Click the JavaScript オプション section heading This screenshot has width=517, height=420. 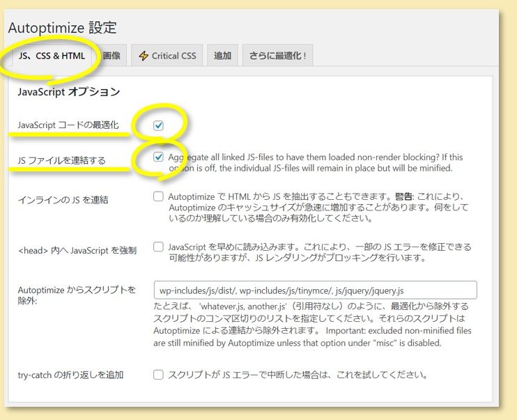(68, 92)
